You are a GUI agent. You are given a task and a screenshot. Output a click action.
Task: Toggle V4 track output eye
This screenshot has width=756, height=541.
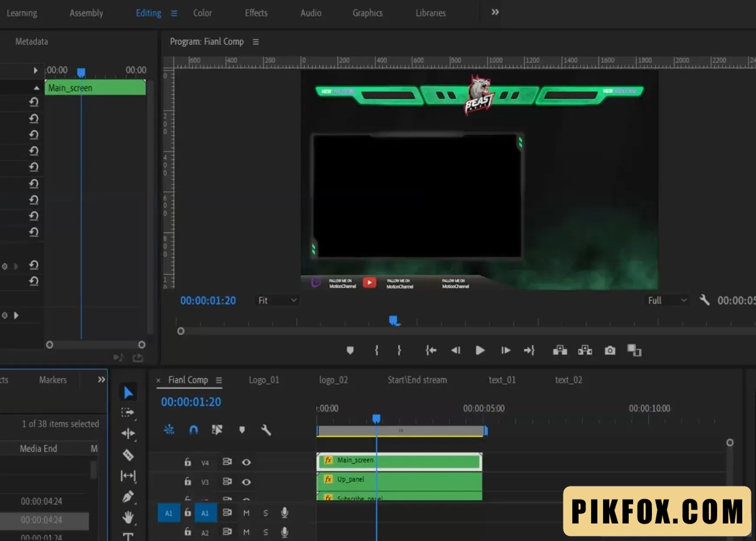click(x=246, y=462)
